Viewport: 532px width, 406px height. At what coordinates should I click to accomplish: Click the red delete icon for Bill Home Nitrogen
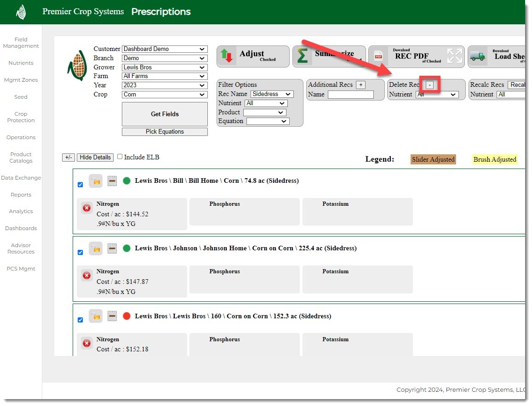[x=86, y=208]
